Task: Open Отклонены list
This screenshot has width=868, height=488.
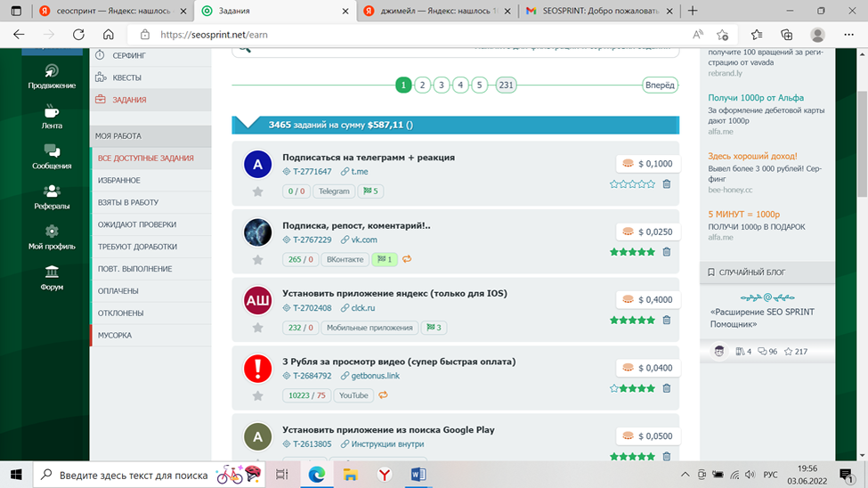Action: coord(150,313)
